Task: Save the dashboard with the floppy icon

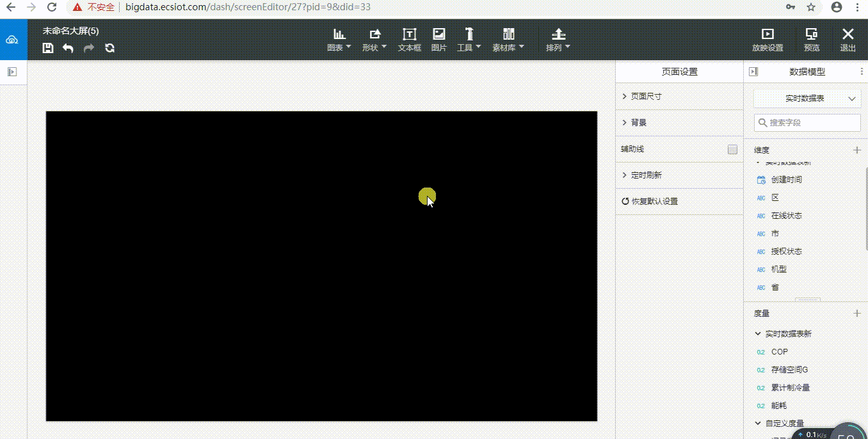Action: coord(47,48)
